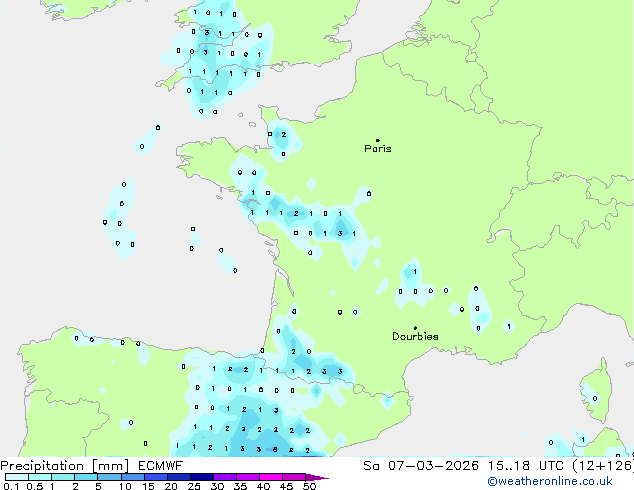This screenshot has height=490, width=634.
Task: Pick the legend swatch between 25 and 30
Action: [205, 477]
